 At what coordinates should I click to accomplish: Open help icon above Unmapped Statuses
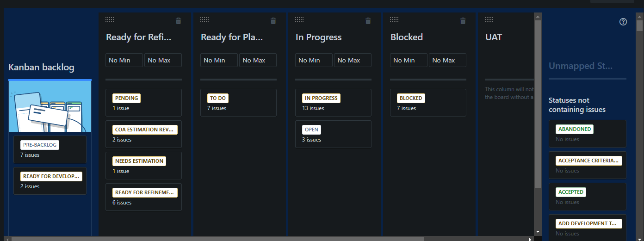click(623, 22)
